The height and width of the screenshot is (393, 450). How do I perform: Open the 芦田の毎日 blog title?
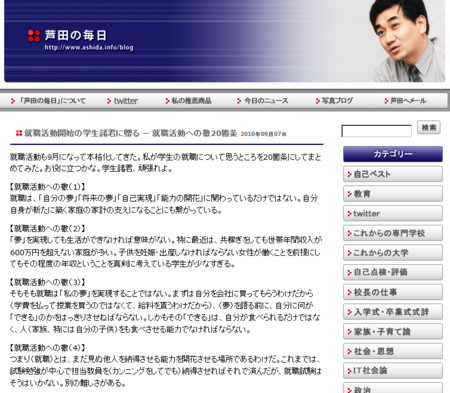point(76,35)
